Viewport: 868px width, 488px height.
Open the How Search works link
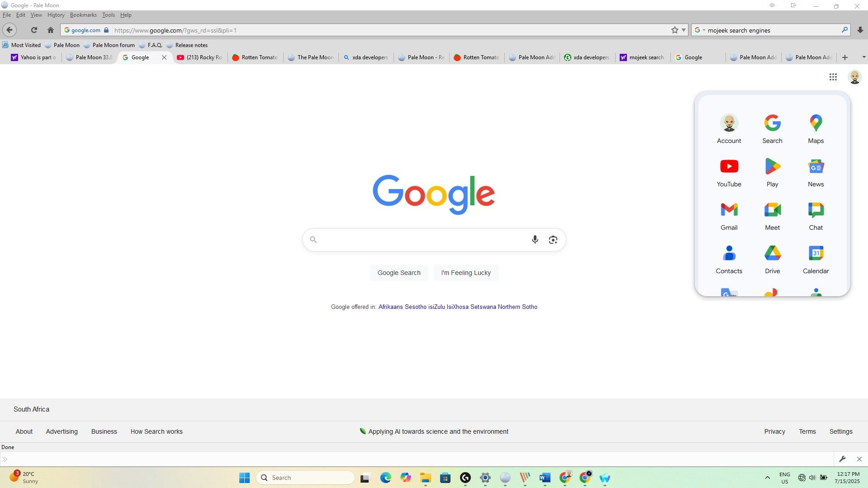(x=157, y=431)
